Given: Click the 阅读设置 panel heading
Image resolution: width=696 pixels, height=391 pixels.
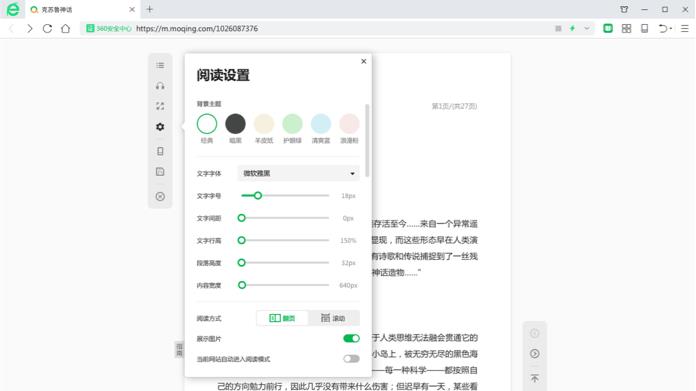Looking at the screenshot, I should pyautogui.click(x=223, y=75).
